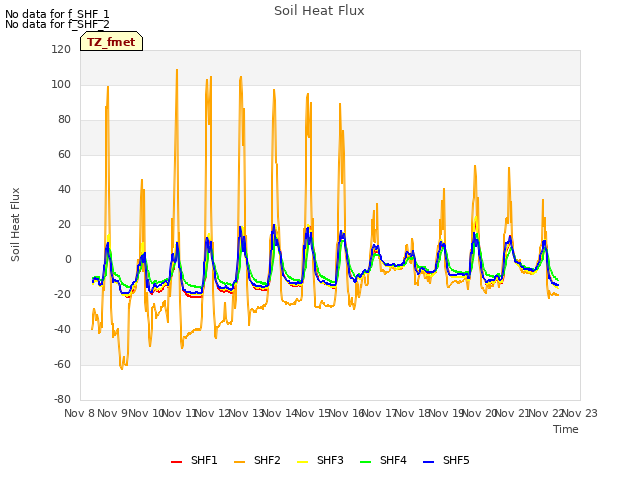Viewport: 640px width, 480px height.
Task: Toggle the SHF2 legend entry
Action: click(x=257, y=460)
